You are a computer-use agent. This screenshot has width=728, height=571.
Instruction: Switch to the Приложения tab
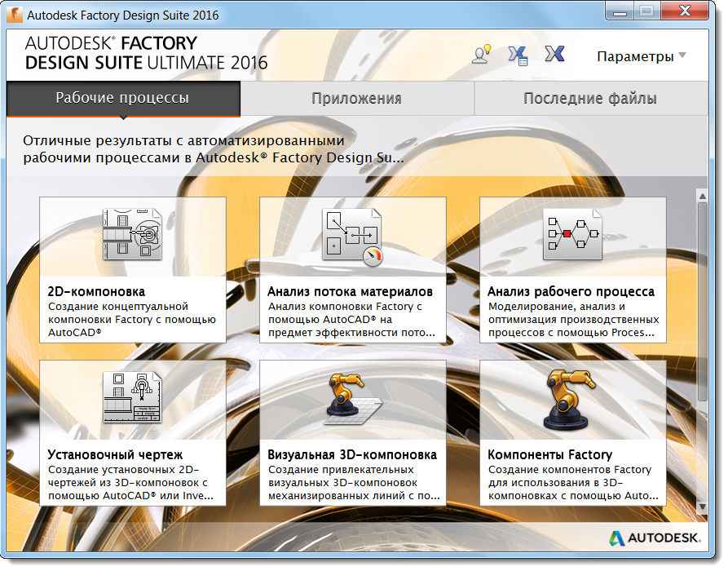tap(356, 99)
